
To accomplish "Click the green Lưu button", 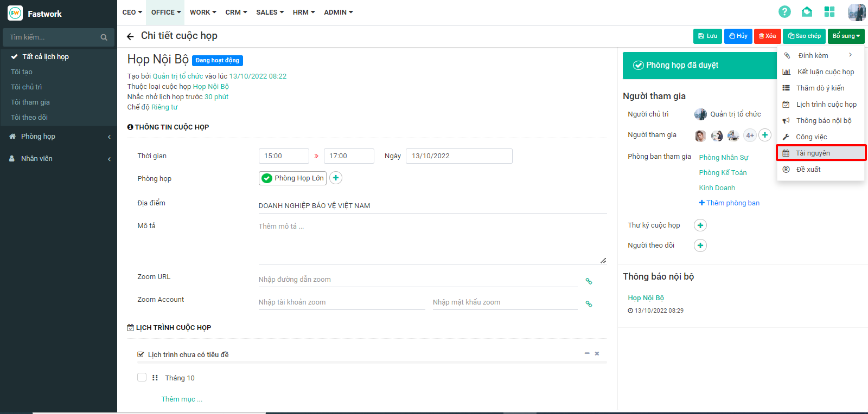I will tap(707, 36).
